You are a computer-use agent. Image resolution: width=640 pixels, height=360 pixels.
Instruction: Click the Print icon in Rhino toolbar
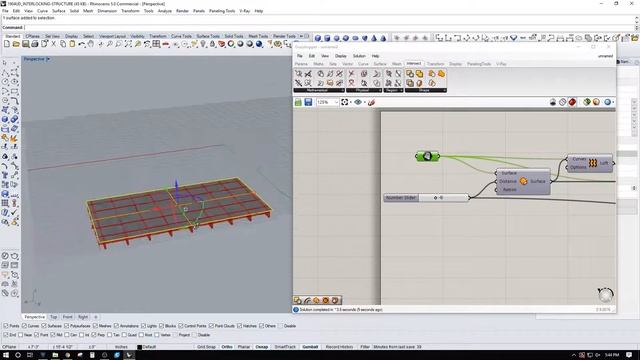[x=35, y=44]
